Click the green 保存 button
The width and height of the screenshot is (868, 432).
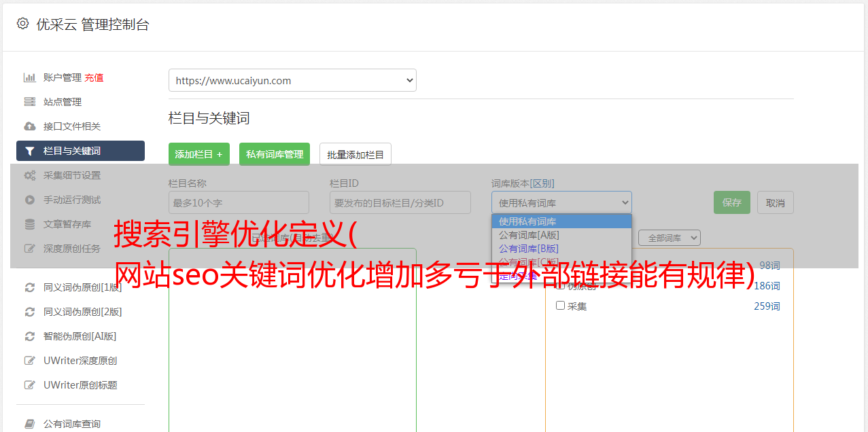pyautogui.click(x=732, y=202)
